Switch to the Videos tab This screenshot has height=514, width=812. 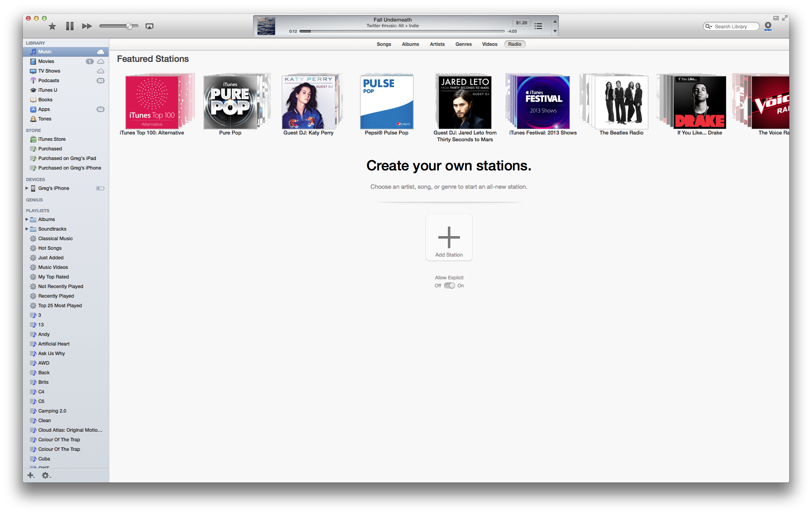489,44
